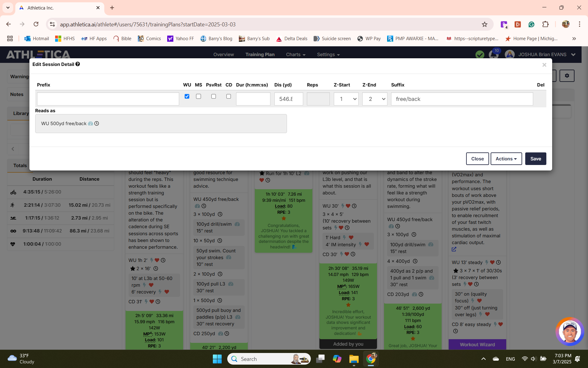Open the Charts menu

tap(296, 55)
